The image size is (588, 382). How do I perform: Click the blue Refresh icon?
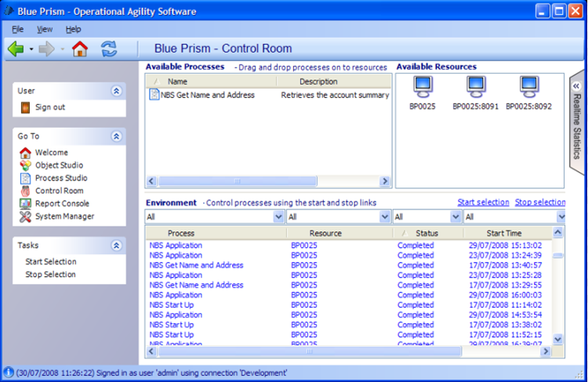[x=109, y=49]
